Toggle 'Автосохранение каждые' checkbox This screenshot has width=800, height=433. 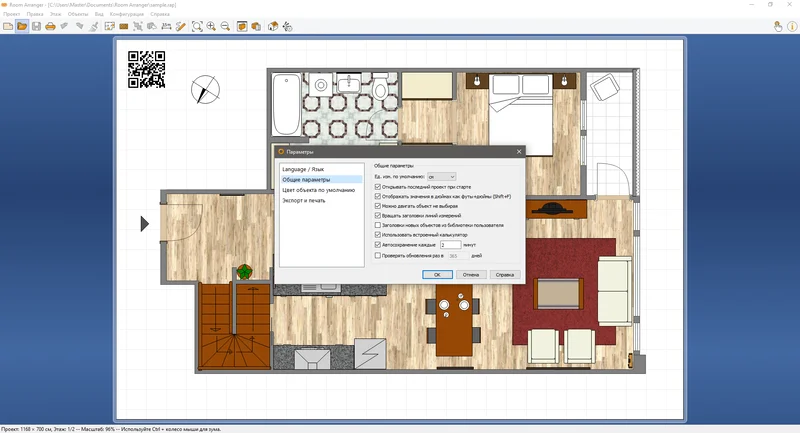tap(378, 245)
